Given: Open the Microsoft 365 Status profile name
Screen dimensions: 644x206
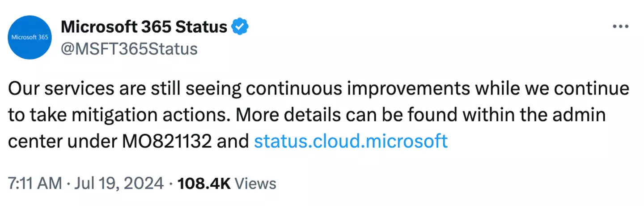Looking at the screenshot, I should coord(144,28).
